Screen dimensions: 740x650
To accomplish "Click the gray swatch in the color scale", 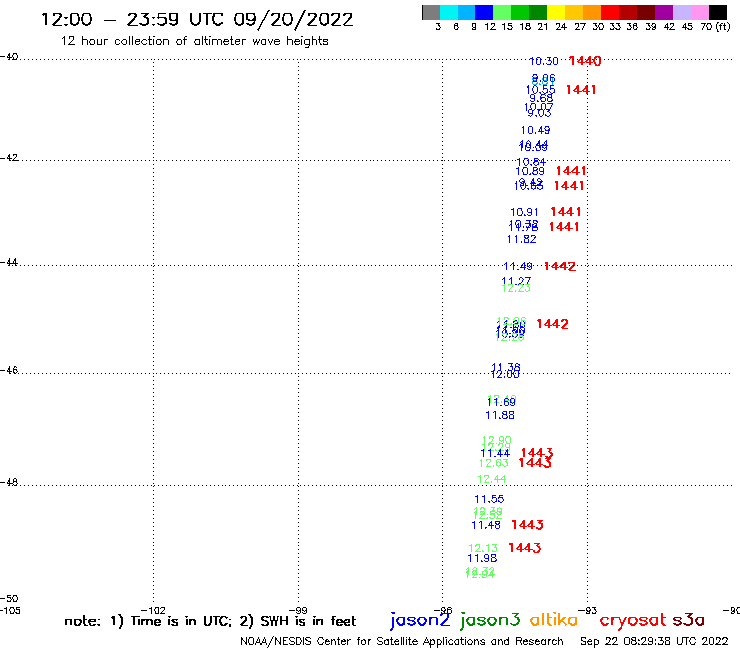I will (x=431, y=12).
